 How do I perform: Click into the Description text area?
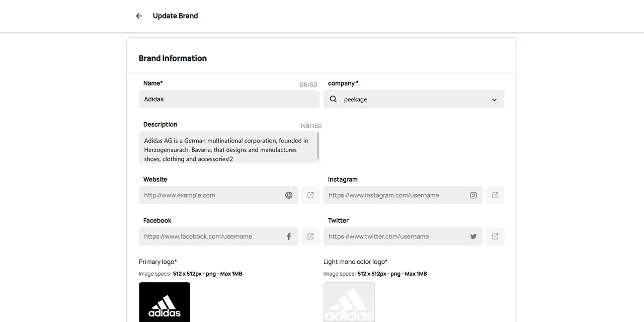pyautogui.click(x=228, y=149)
